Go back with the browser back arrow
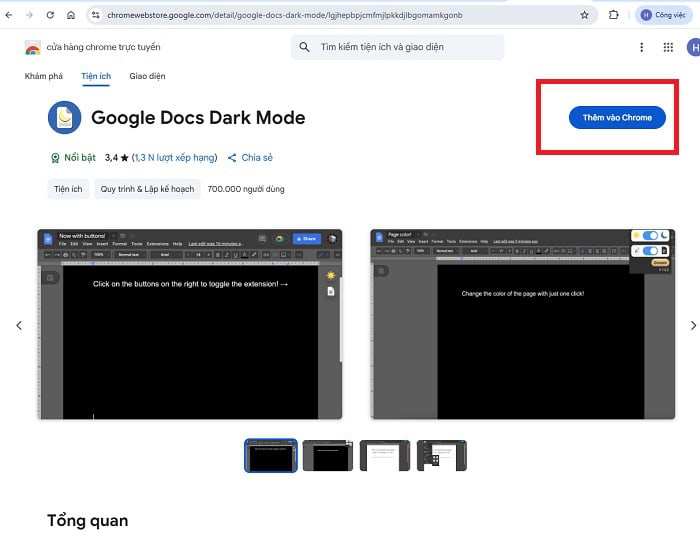This screenshot has height=553, width=700. [x=8, y=15]
